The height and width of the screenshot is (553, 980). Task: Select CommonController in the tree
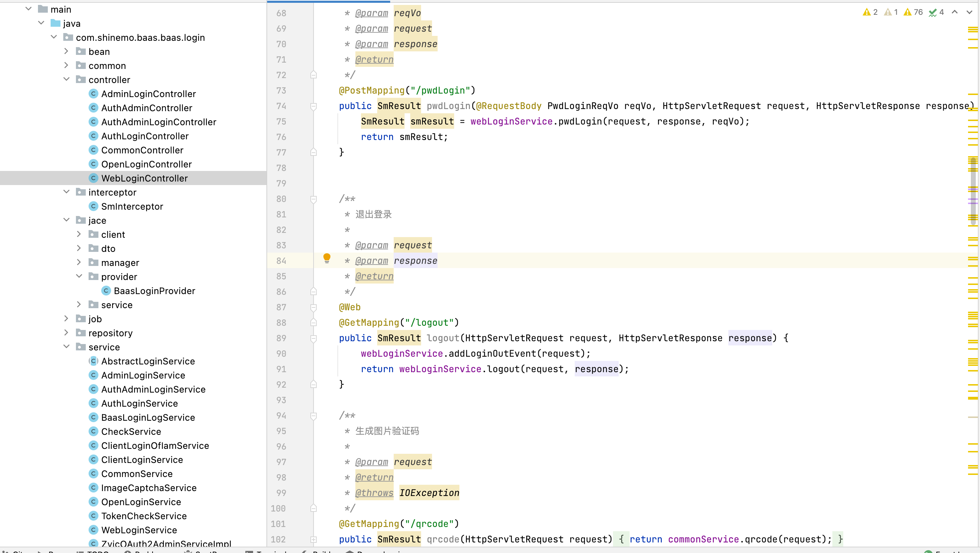[x=142, y=150]
